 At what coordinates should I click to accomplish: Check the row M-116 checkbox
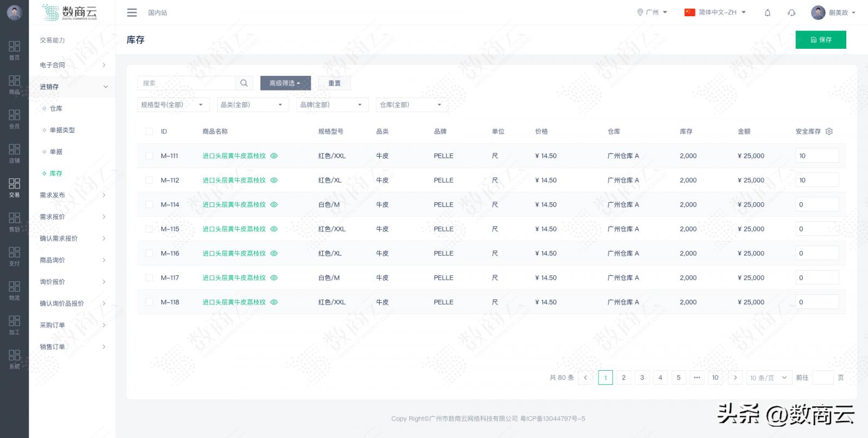(x=149, y=253)
